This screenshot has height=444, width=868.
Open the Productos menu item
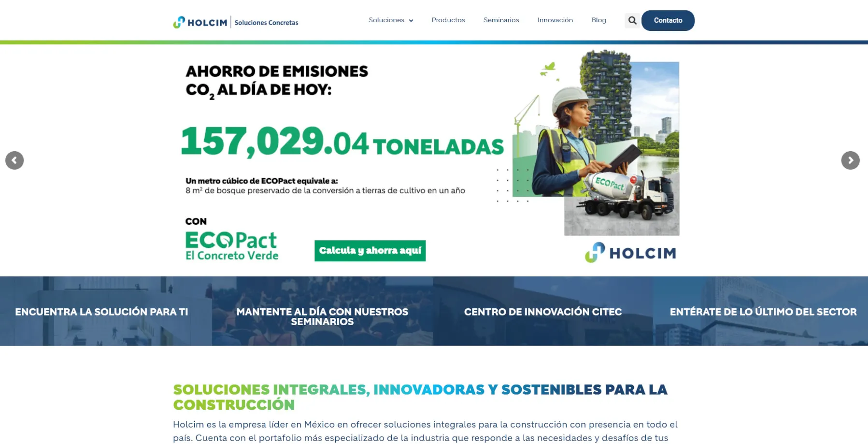click(x=448, y=20)
